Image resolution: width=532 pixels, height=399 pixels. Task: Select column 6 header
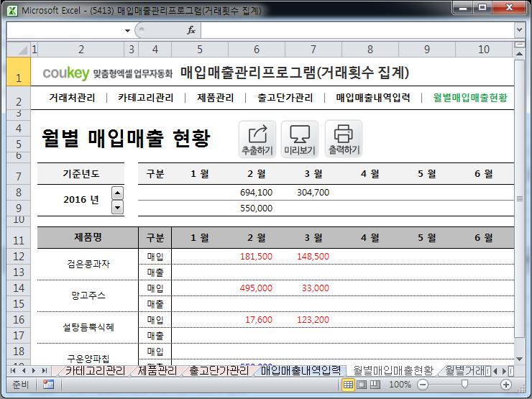[x=257, y=50]
